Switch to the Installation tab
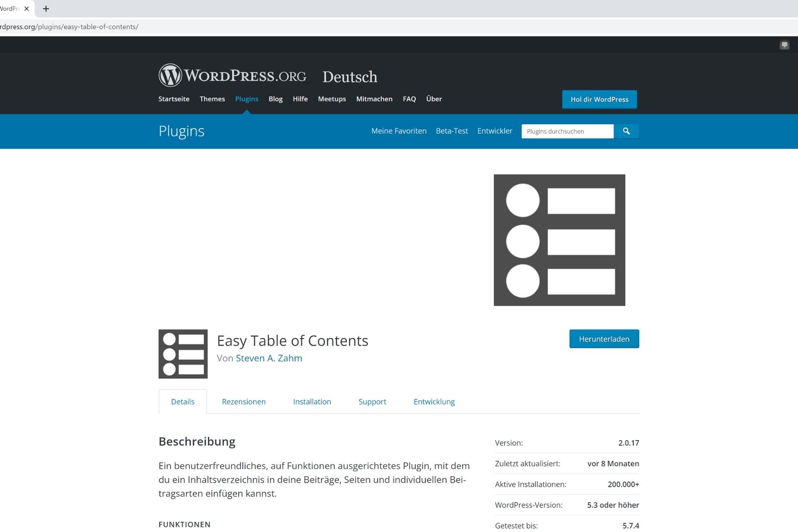Image resolution: width=798 pixels, height=532 pixels. click(312, 402)
